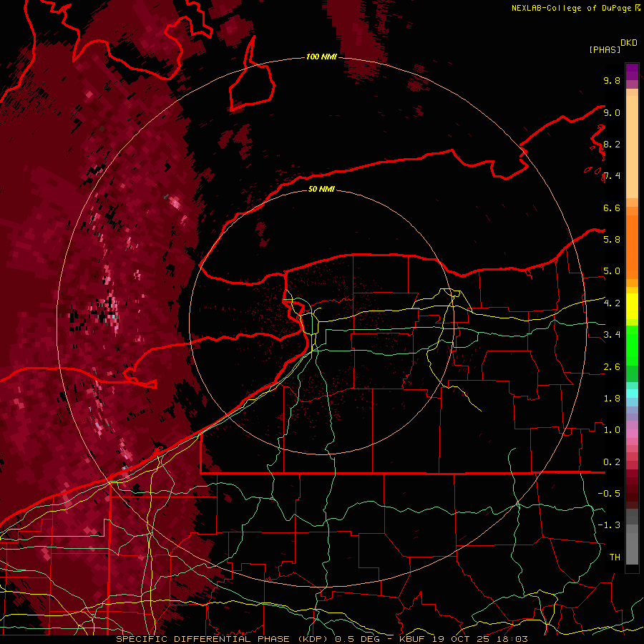Click the 100 NMI range ring label
This screenshot has height=644, width=644.
(321, 57)
